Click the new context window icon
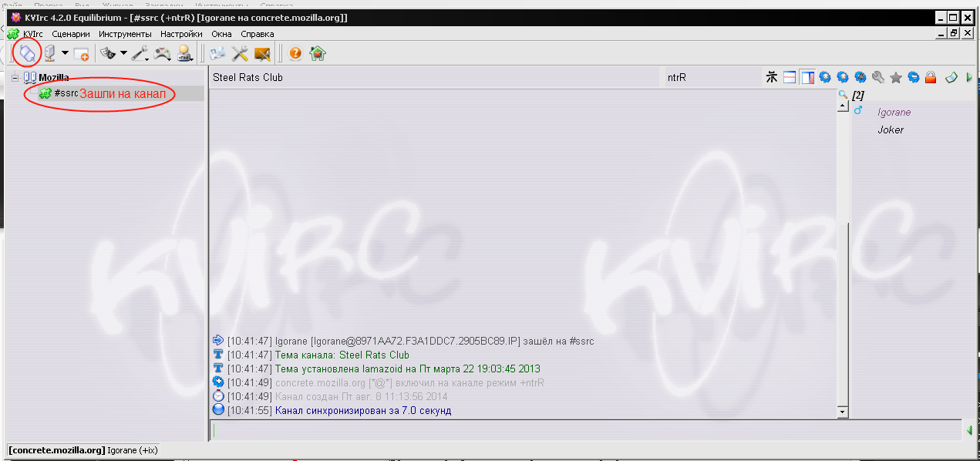Screen dimensions: 980x461 point(82,53)
